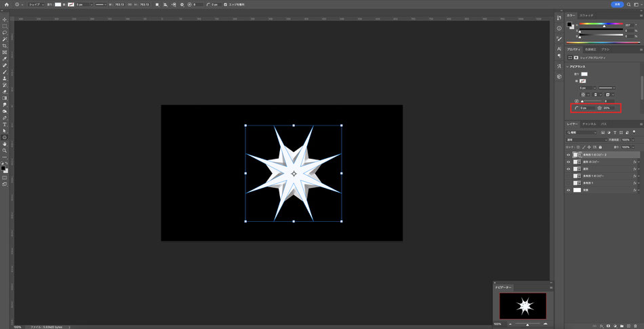The height and width of the screenshot is (329, 644).
Task: Open the workspace switcher at top right
Action: click(x=637, y=4)
